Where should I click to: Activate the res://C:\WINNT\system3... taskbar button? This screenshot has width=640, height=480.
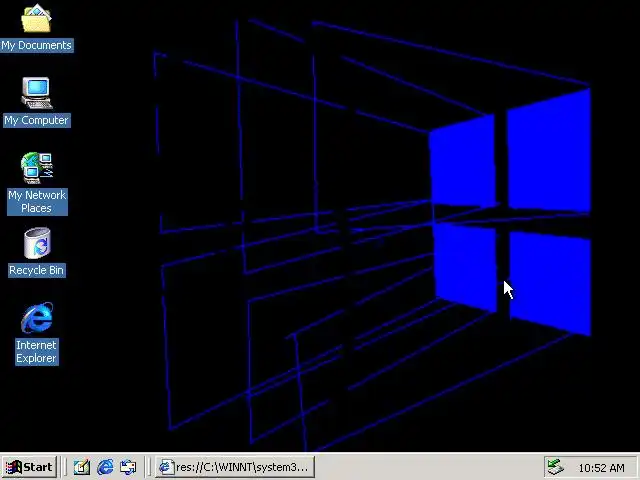pos(235,467)
